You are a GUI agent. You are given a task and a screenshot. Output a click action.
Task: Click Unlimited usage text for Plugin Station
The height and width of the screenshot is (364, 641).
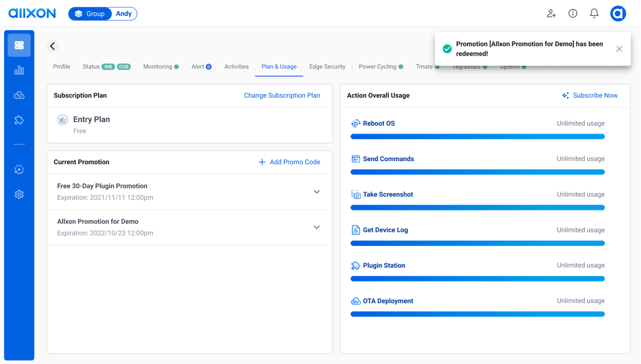coord(580,265)
